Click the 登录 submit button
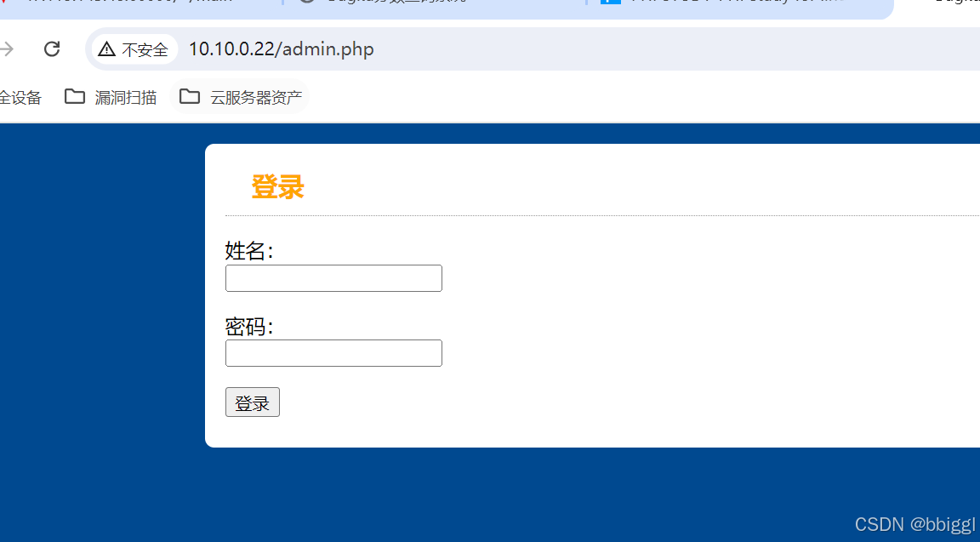Image resolution: width=980 pixels, height=542 pixels. tap(253, 402)
